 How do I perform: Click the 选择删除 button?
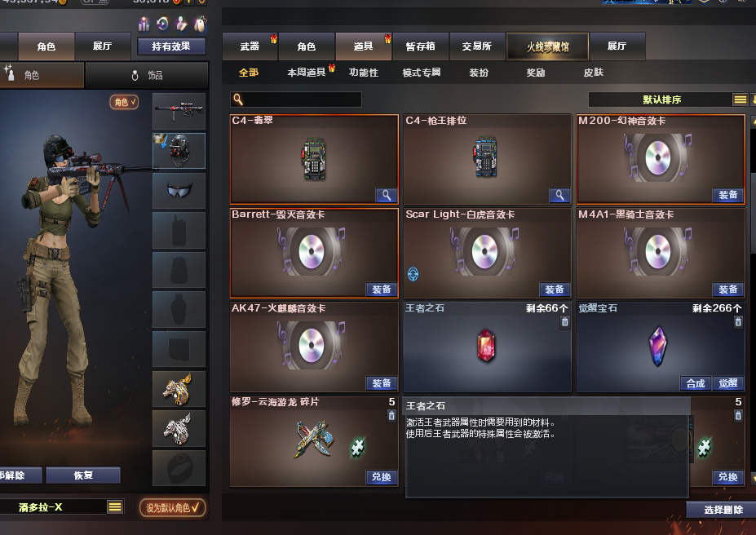pos(723,510)
